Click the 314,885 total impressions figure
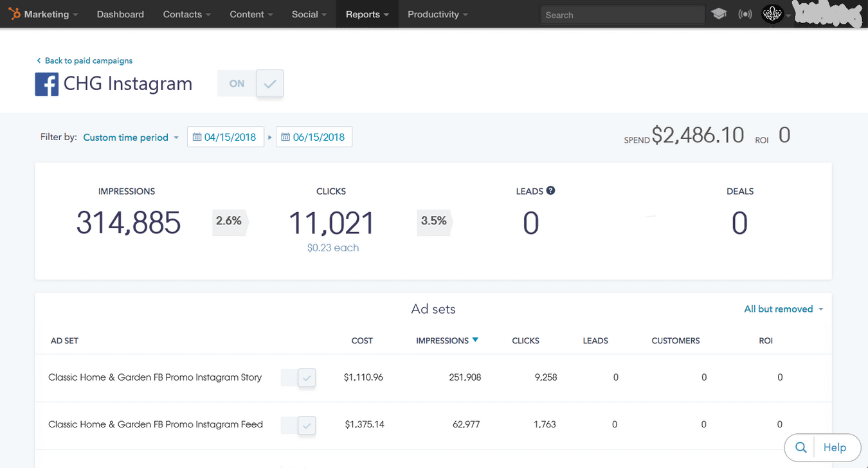Image resolution: width=868 pixels, height=468 pixels. tap(129, 224)
